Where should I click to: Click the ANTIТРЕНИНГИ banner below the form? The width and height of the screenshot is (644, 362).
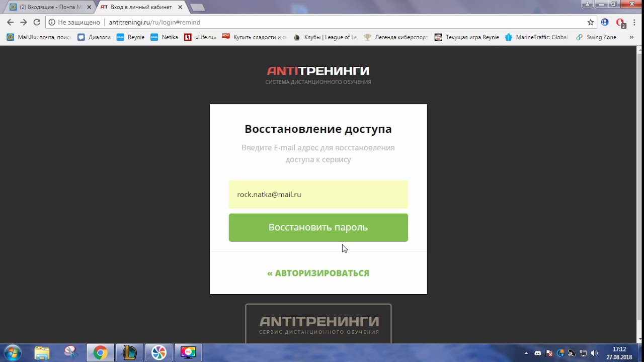click(x=318, y=323)
